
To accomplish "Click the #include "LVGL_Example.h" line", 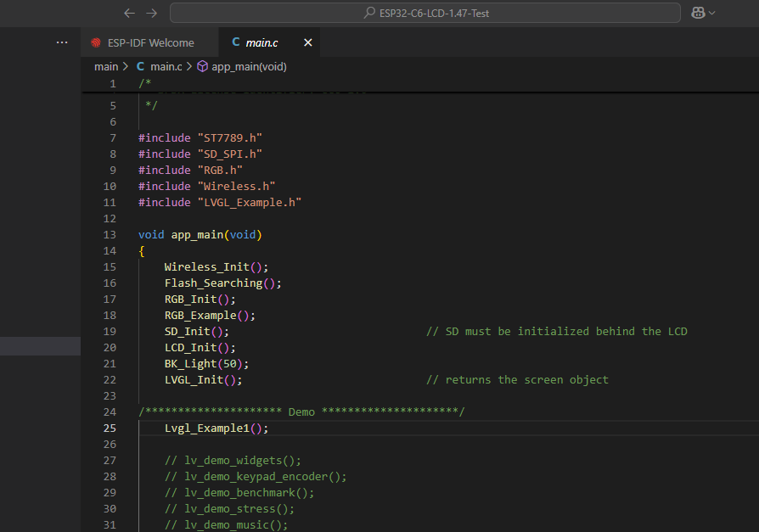I will 220,202.
